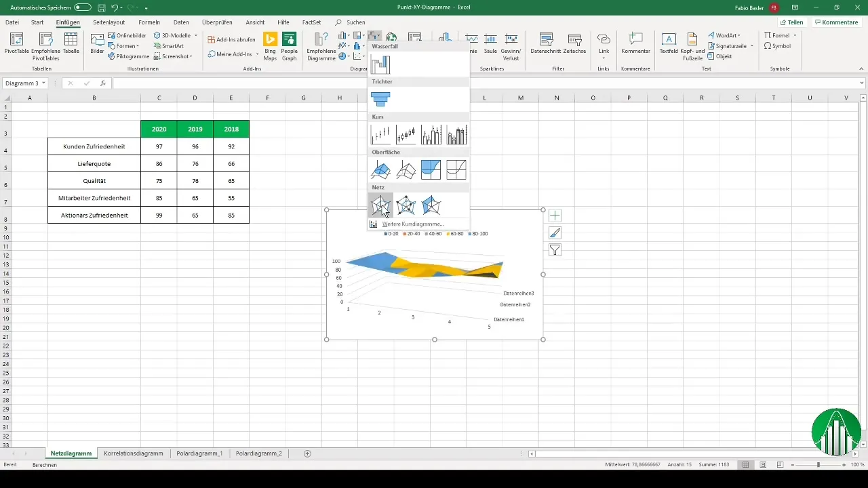Insert the Netz chart with markers

tap(406, 205)
